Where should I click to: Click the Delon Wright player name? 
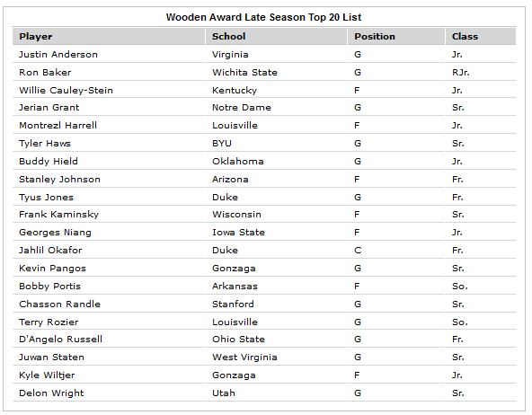[x=51, y=393]
